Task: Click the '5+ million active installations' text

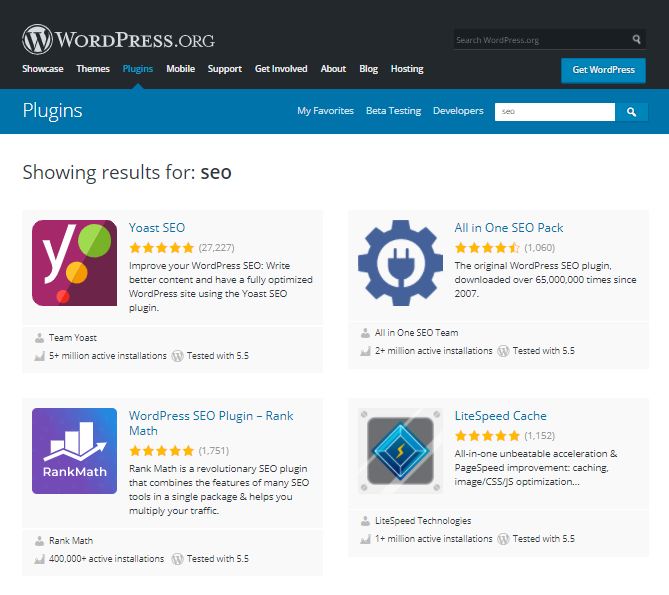Action: pyautogui.click(x=108, y=356)
